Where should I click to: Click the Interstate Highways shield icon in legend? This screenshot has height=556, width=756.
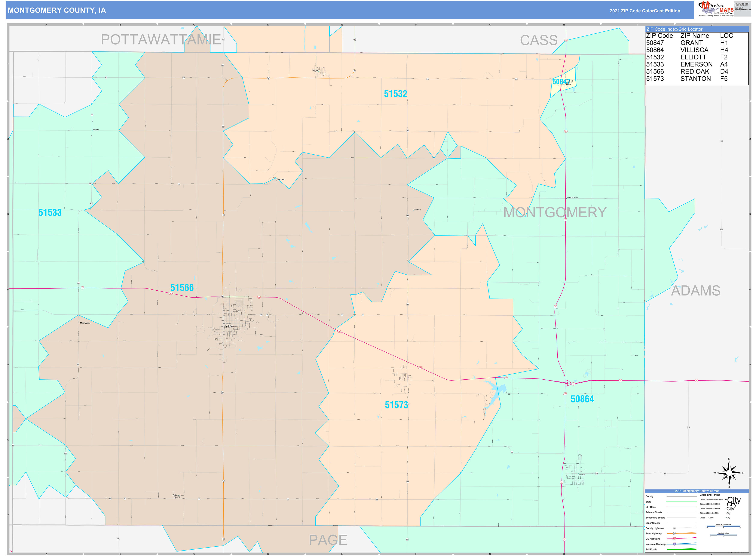click(674, 544)
